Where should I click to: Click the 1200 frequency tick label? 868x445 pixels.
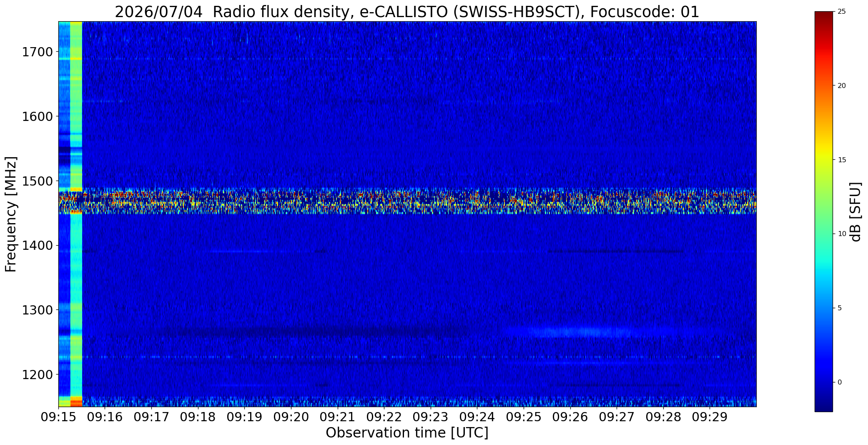[x=37, y=375]
